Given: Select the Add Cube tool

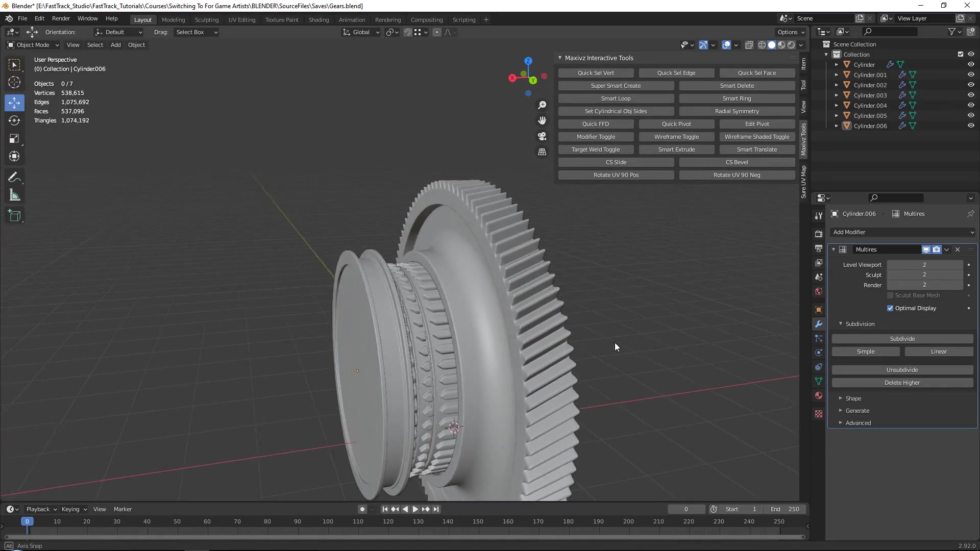Looking at the screenshot, I should [14, 216].
